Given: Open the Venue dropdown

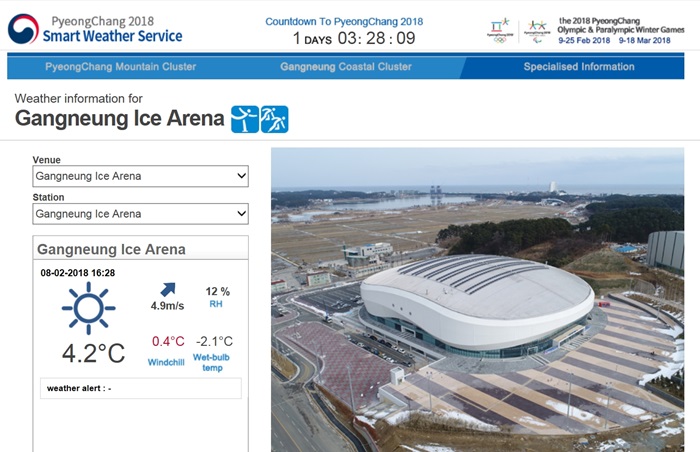Looking at the screenshot, I should click(x=140, y=176).
